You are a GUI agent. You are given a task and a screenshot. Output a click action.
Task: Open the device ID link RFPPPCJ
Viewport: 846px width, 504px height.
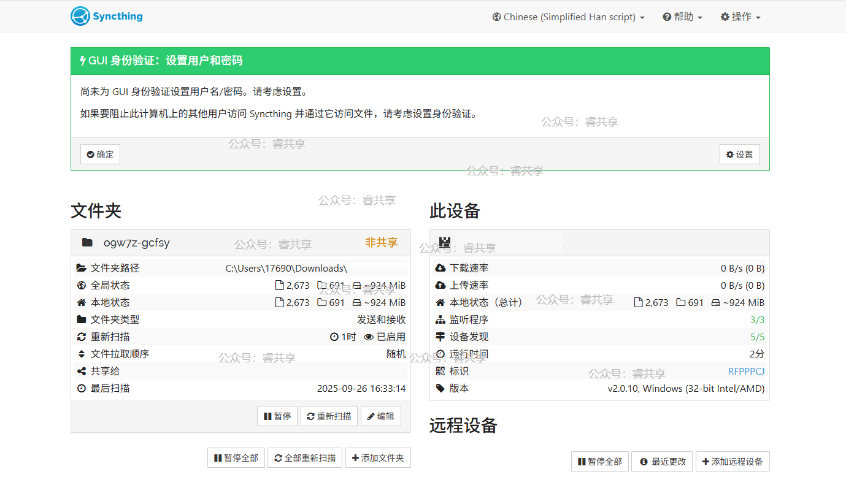coord(746,372)
